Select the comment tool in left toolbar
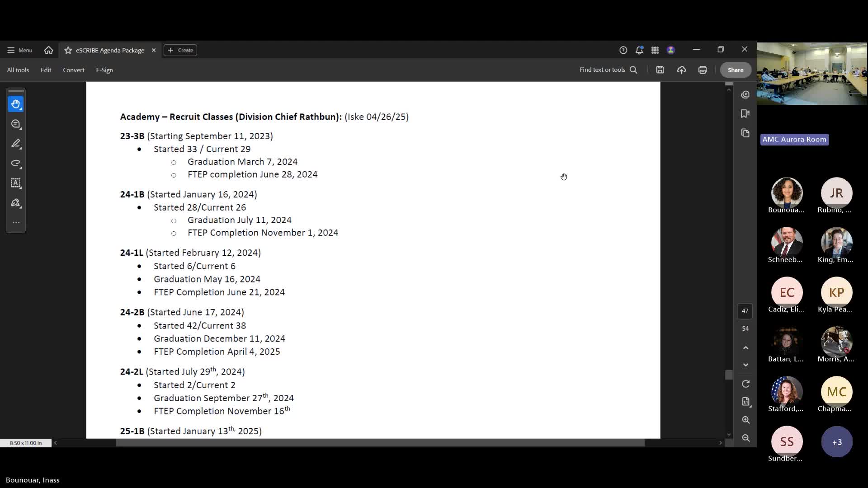This screenshot has height=488, width=868. coord(16,124)
